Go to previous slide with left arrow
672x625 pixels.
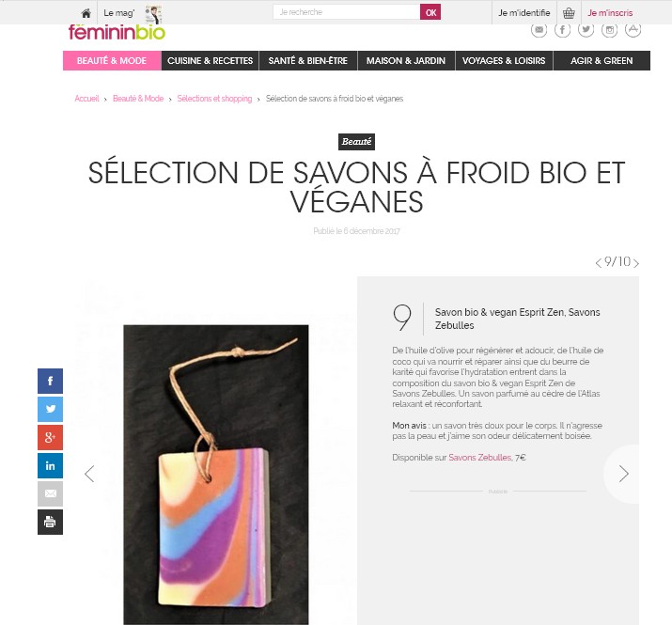pos(89,474)
